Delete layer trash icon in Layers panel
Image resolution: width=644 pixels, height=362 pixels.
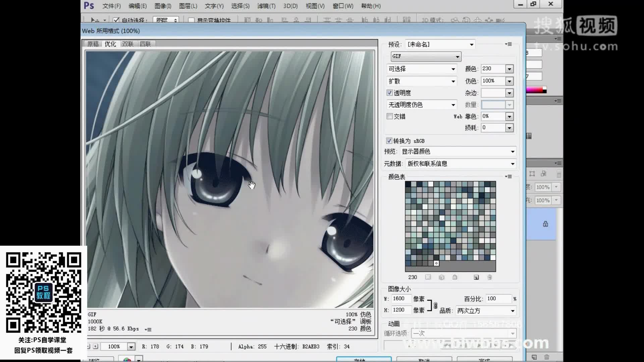(x=547, y=357)
